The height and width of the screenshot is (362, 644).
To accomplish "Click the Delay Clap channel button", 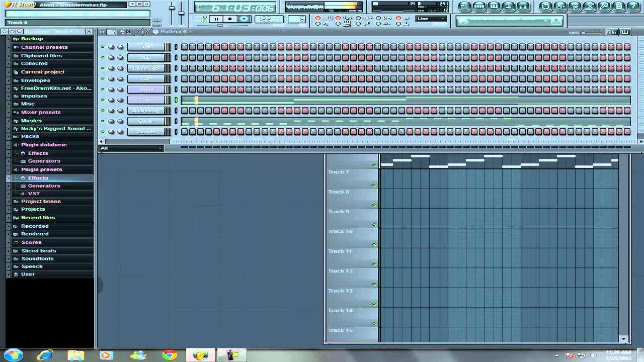I will click(146, 68).
